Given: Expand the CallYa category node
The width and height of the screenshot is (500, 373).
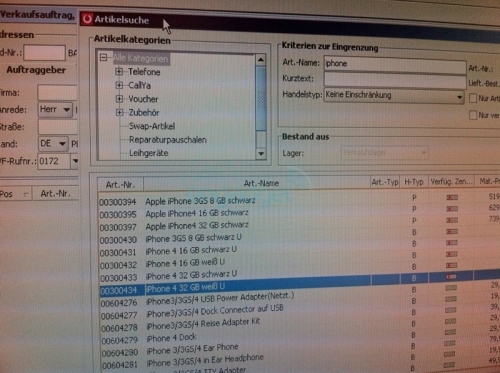Looking at the screenshot, I should 119,85.
